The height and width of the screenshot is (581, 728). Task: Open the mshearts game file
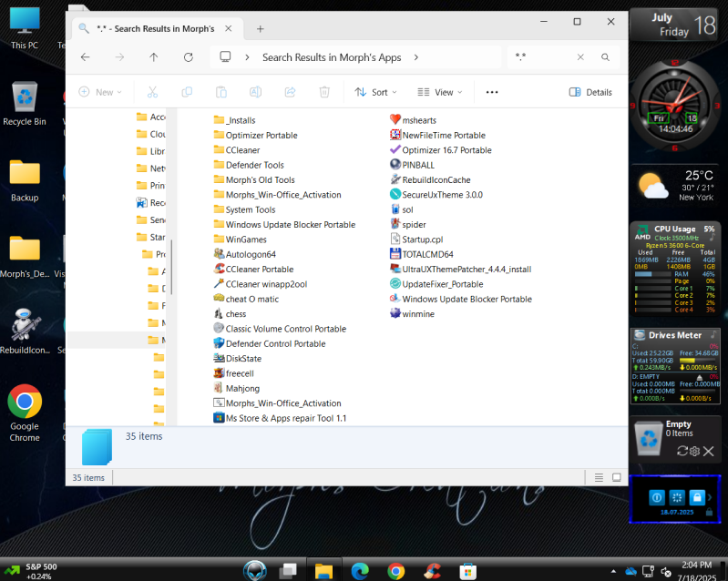click(x=414, y=120)
